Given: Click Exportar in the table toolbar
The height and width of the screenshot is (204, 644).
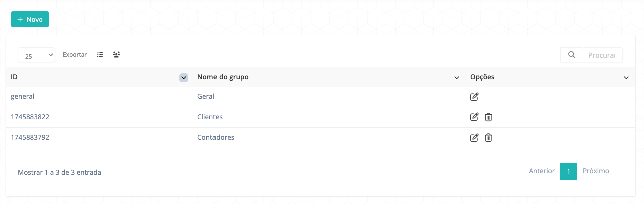Looking at the screenshot, I should pos(75,55).
